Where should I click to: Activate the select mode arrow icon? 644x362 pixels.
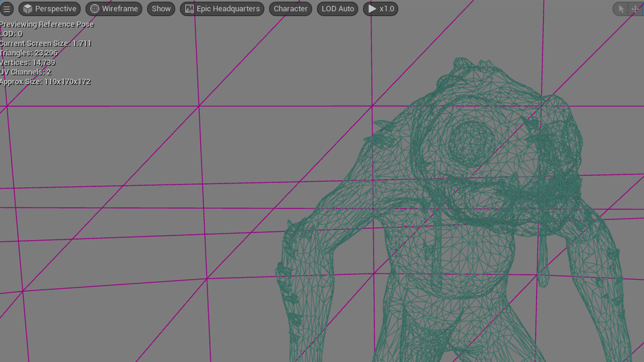pos(621,9)
